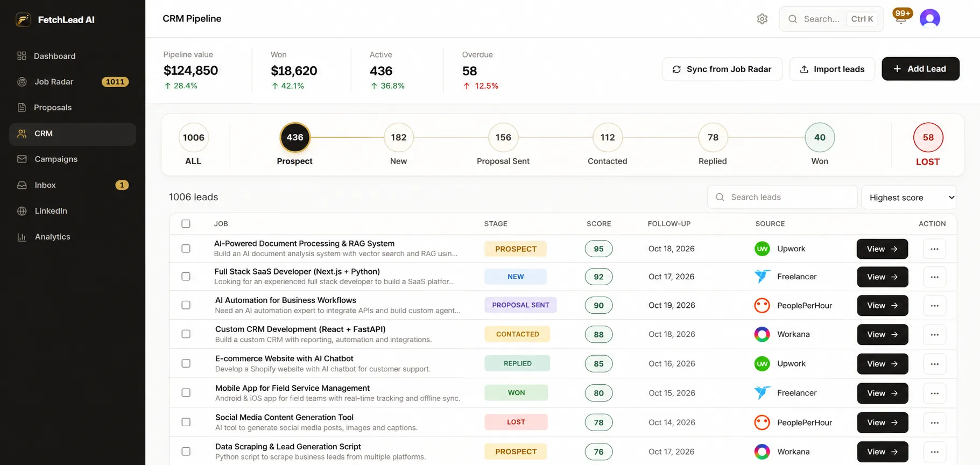Open the three-dot menu for Mobile App row
This screenshot has height=465, width=980.
[x=934, y=393]
